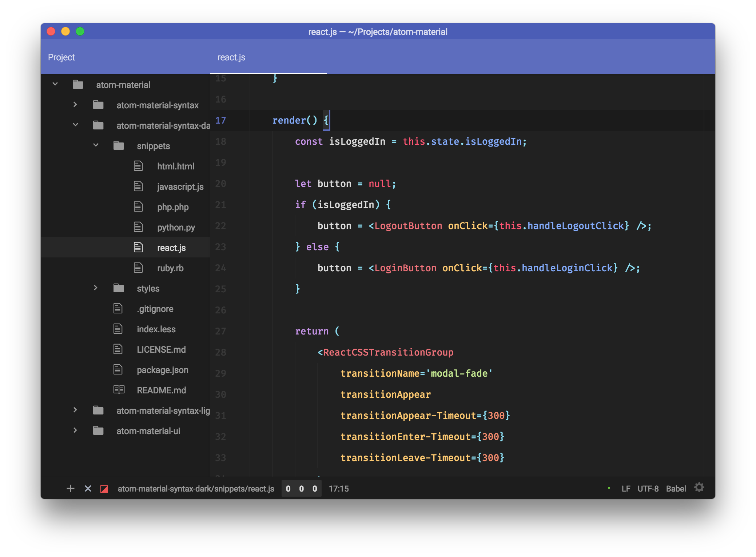Click the LF line ending selector
Viewport: 756px width, 557px height.
[x=626, y=489]
